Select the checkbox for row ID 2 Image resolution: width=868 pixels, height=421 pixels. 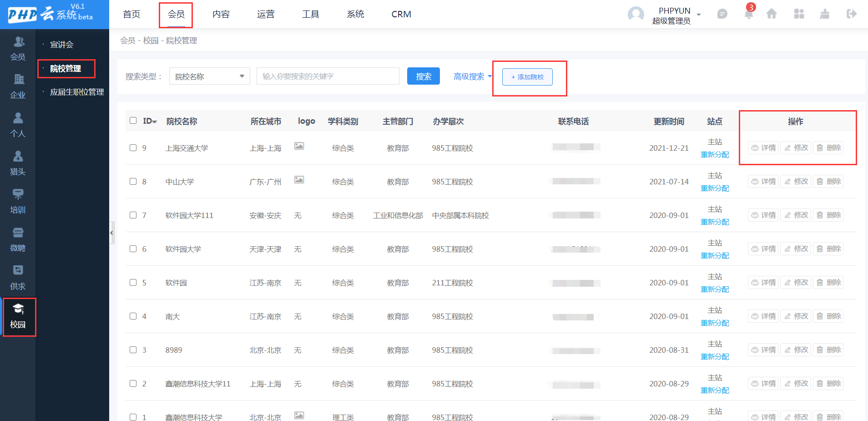pos(133,384)
